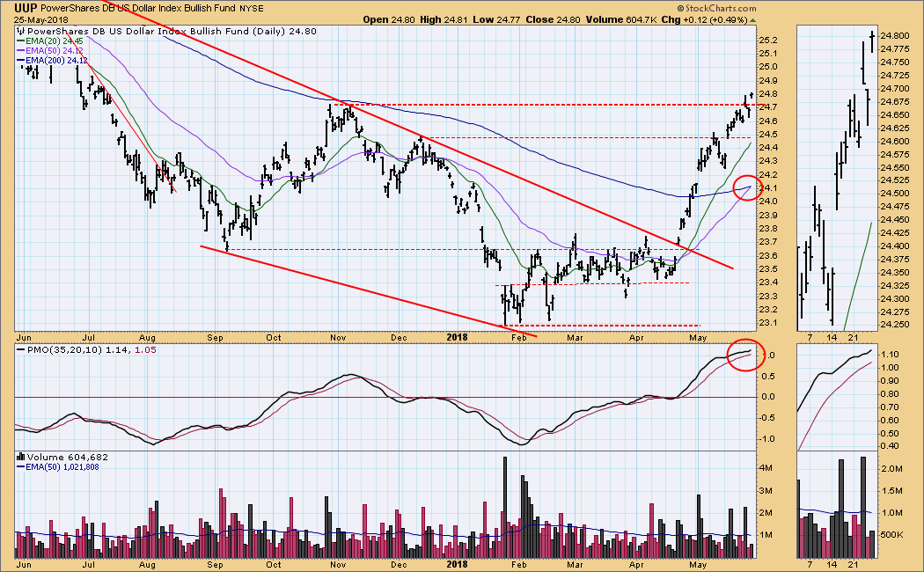Click the Open 24.80 value in the header
The width and height of the screenshot is (924, 572).
pos(391,19)
